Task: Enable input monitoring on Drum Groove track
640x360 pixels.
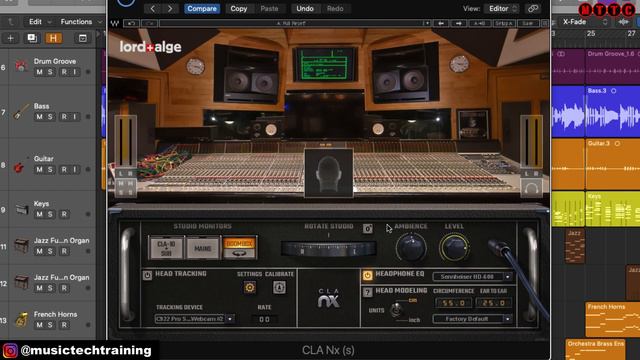Action: [75, 72]
